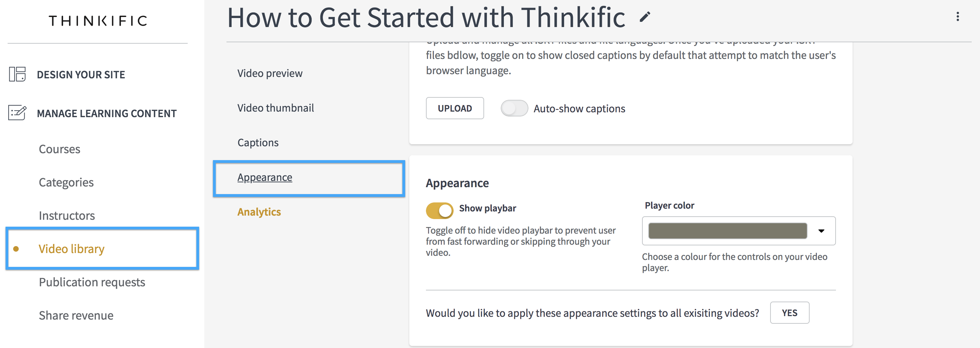Enable Auto-show captions toggle
Viewport: 980px width, 348px height.
(x=514, y=108)
